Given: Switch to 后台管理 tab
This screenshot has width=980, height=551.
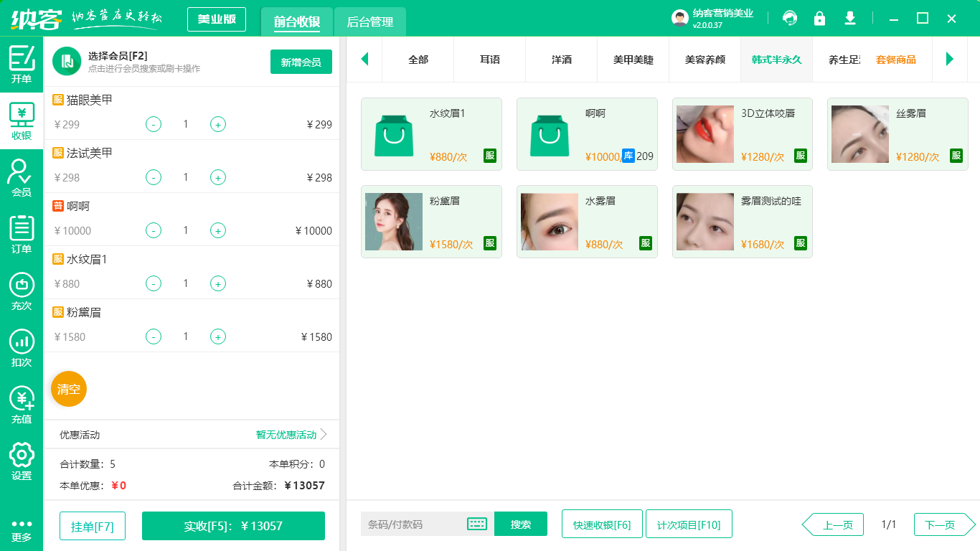Looking at the screenshot, I should [x=370, y=22].
